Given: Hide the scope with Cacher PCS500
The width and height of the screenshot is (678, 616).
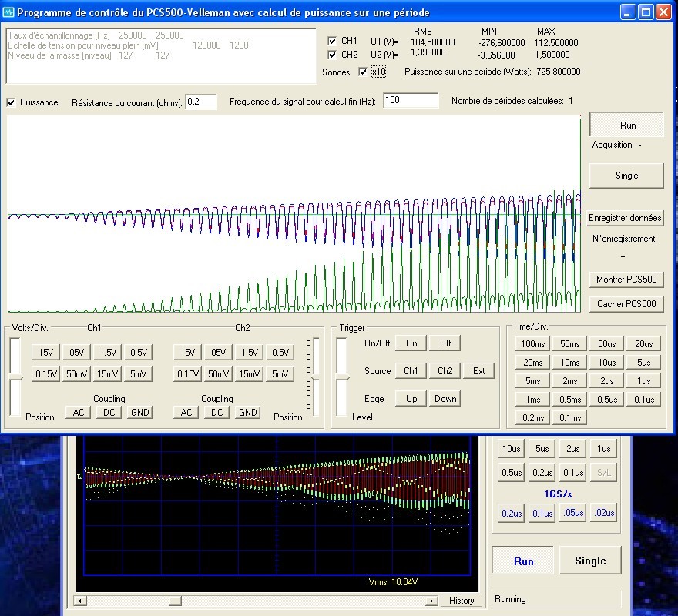Looking at the screenshot, I should [626, 304].
